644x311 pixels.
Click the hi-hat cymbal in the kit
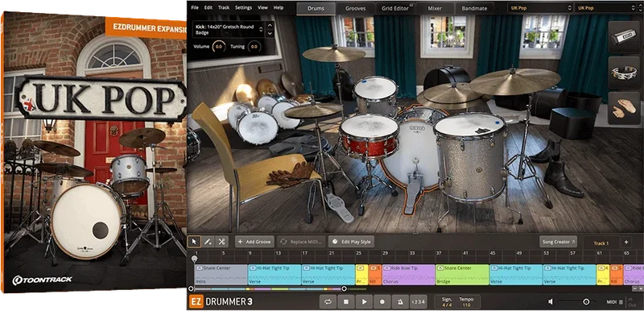(313, 111)
